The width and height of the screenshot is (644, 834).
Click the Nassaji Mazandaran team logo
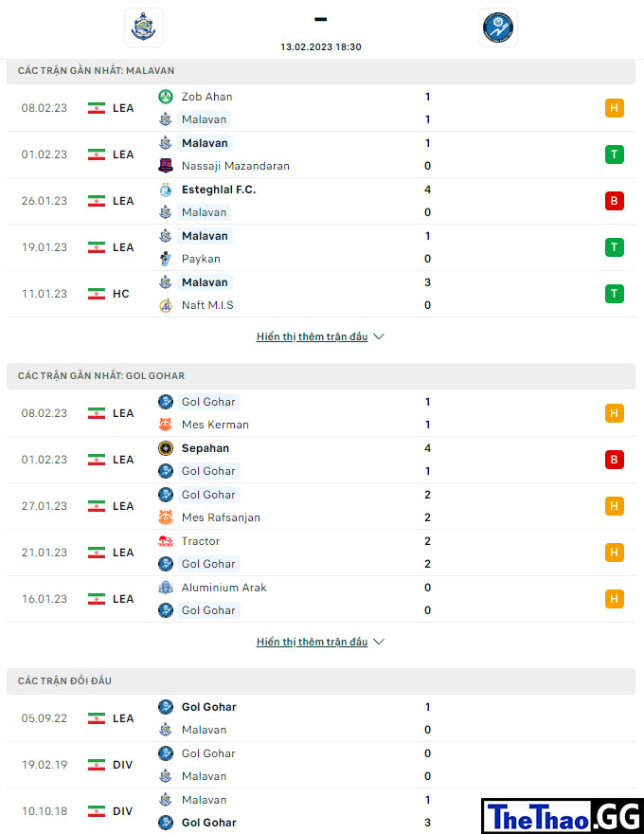pos(166,166)
